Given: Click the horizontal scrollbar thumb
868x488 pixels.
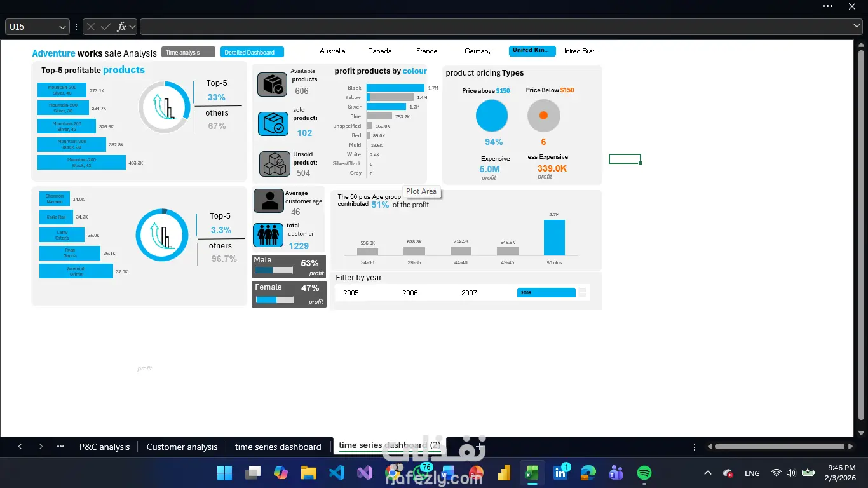Looking at the screenshot, I should (780, 447).
